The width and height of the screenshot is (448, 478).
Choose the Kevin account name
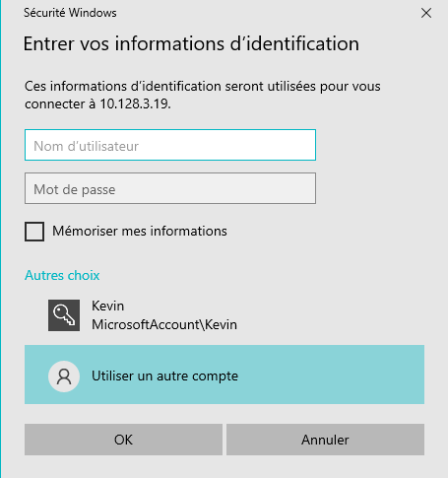click(x=107, y=306)
